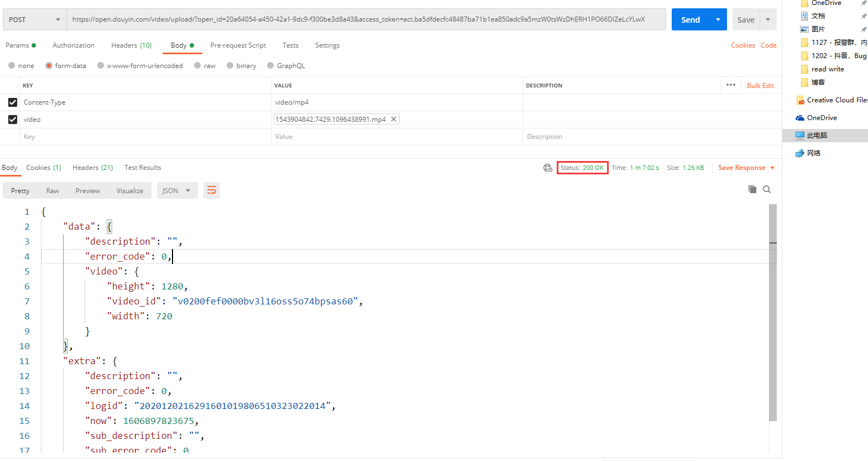Screen dimensions: 868x461
Task: Switch to the Authorization tab
Action: coord(74,45)
